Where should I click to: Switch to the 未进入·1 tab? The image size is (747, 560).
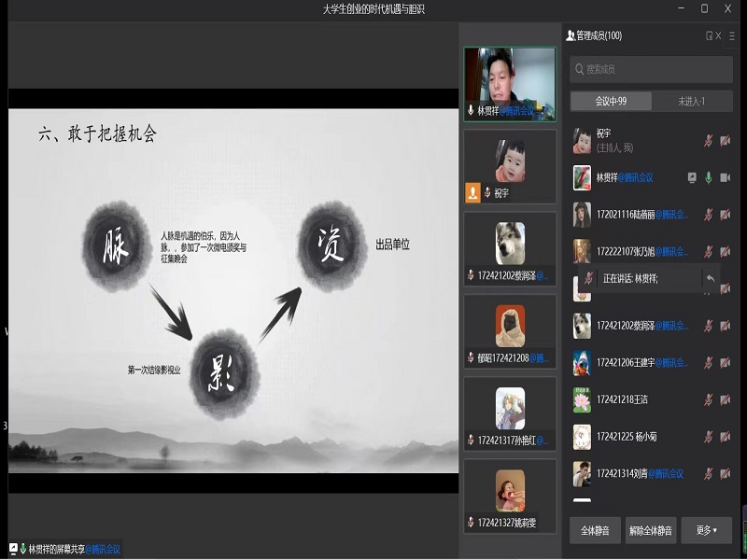[x=692, y=101]
